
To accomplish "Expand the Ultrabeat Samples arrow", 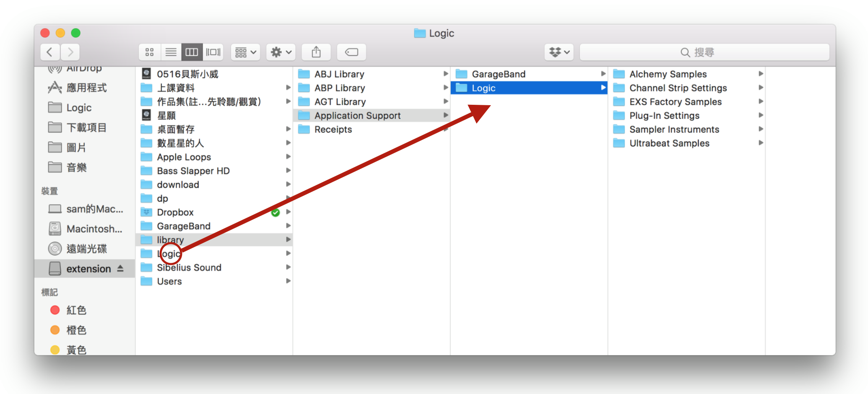I will 761,143.
